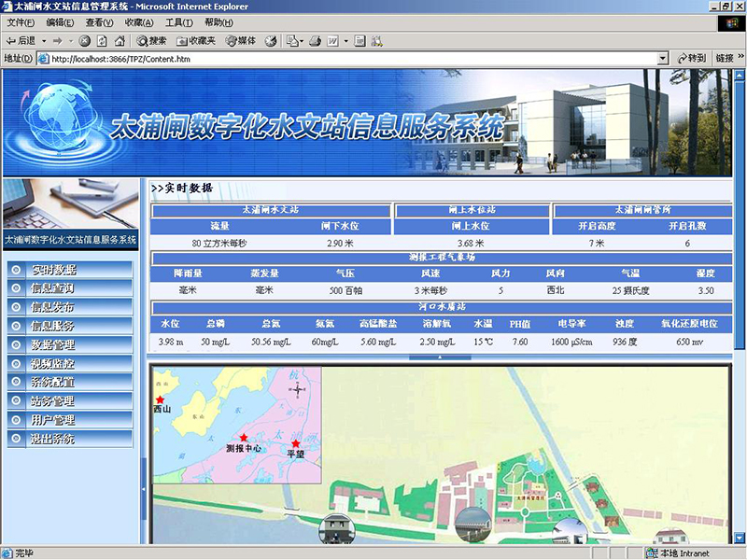This screenshot has height=560, width=747.
Task: Open the 工具(T) menu
Action: [179, 22]
